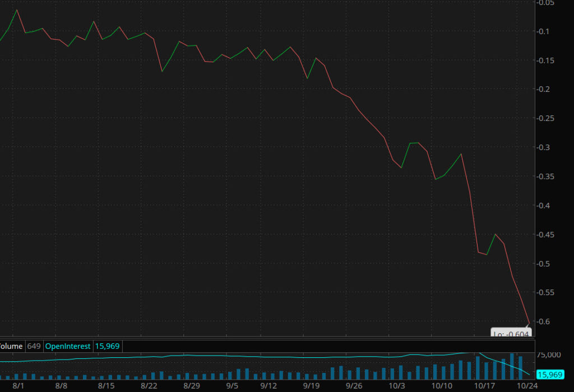This screenshot has width=574, height=392.
Task: Select the 10/17 date on time axis
Action: tap(483, 386)
